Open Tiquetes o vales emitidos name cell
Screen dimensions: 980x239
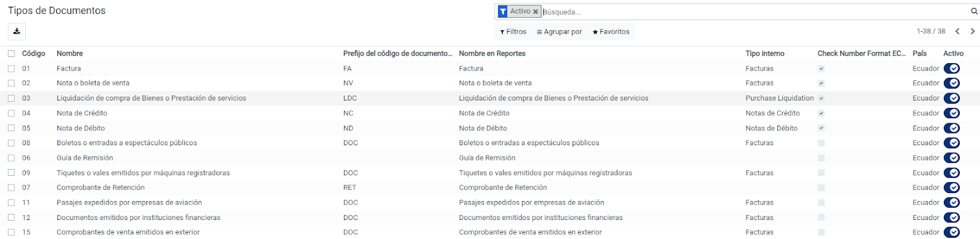143,173
